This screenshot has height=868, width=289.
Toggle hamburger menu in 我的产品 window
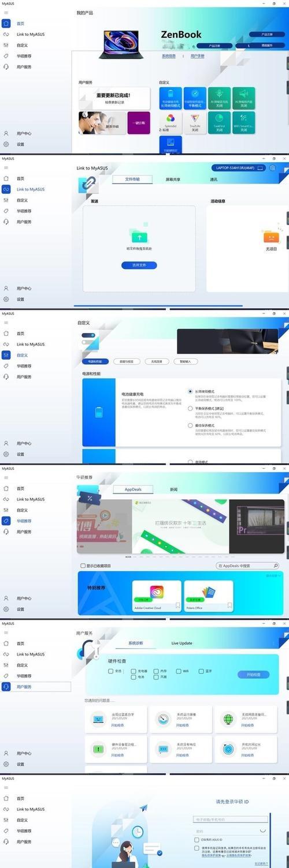tap(6, 13)
